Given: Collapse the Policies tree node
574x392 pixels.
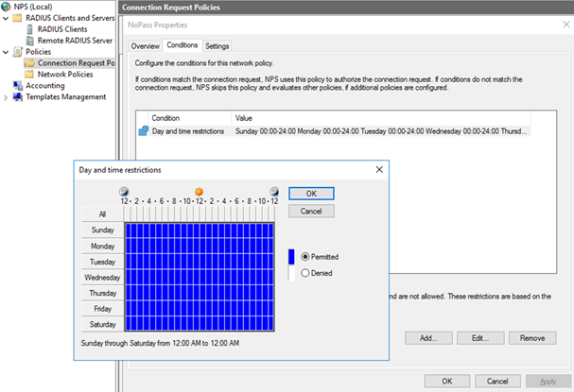Looking at the screenshot, I should point(6,52).
